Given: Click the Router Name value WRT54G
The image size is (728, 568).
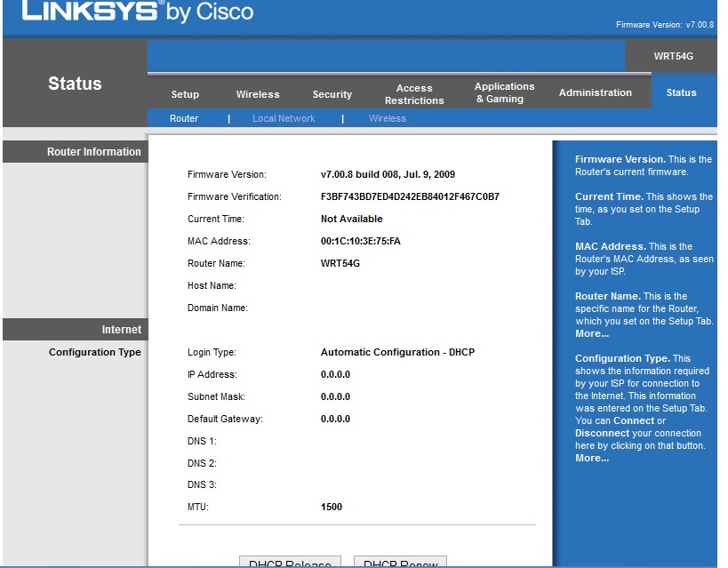Looking at the screenshot, I should [x=340, y=263].
